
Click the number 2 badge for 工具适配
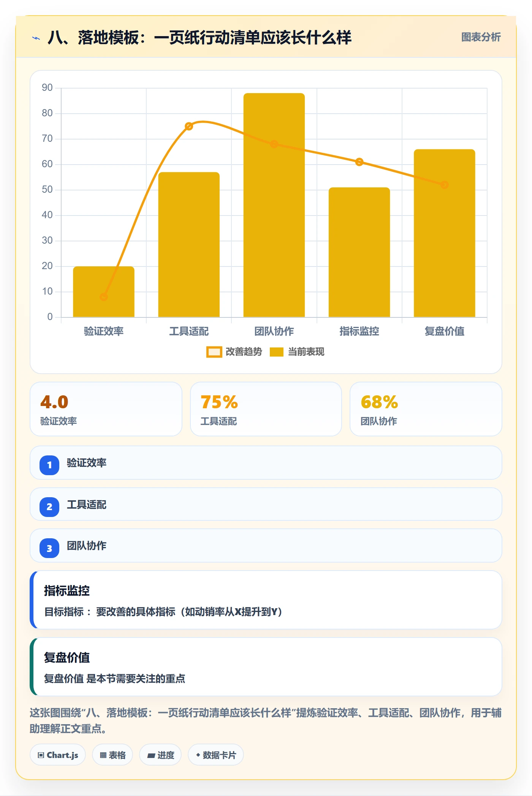[x=49, y=507]
